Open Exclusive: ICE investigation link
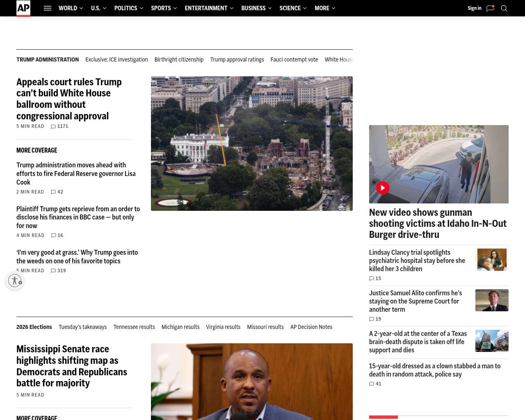This screenshot has height=420, width=525. point(116,59)
